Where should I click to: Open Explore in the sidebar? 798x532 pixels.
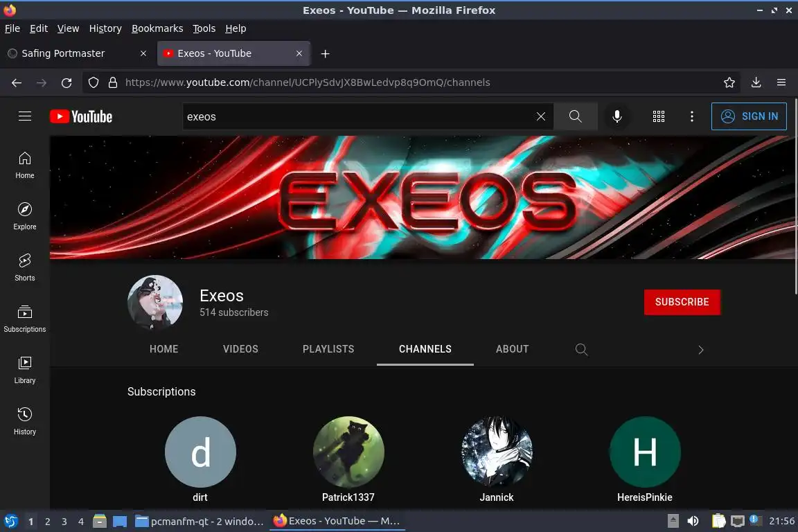point(24,216)
